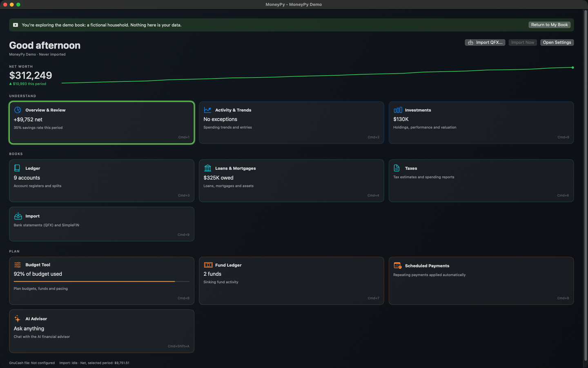Click the budget used progress bar
This screenshot has height=368, width=588.
pos(102,281)
